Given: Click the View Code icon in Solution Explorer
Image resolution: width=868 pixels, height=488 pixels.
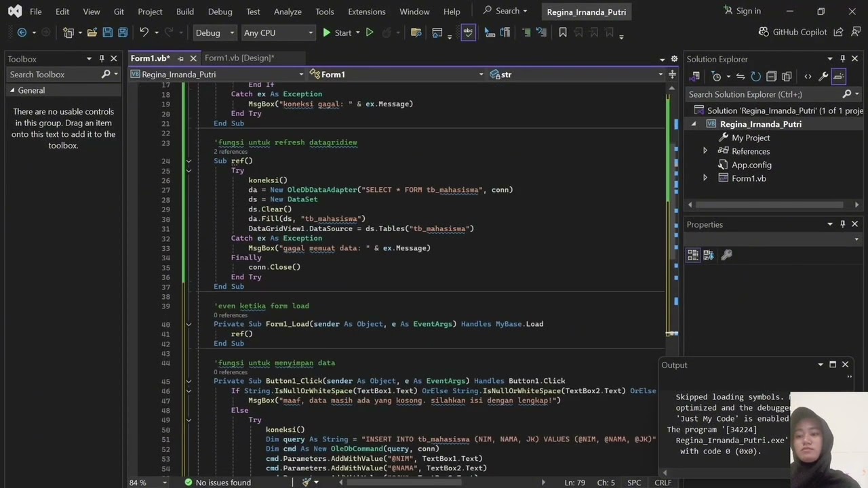Looking at the screenshot, I should point(808,77).
